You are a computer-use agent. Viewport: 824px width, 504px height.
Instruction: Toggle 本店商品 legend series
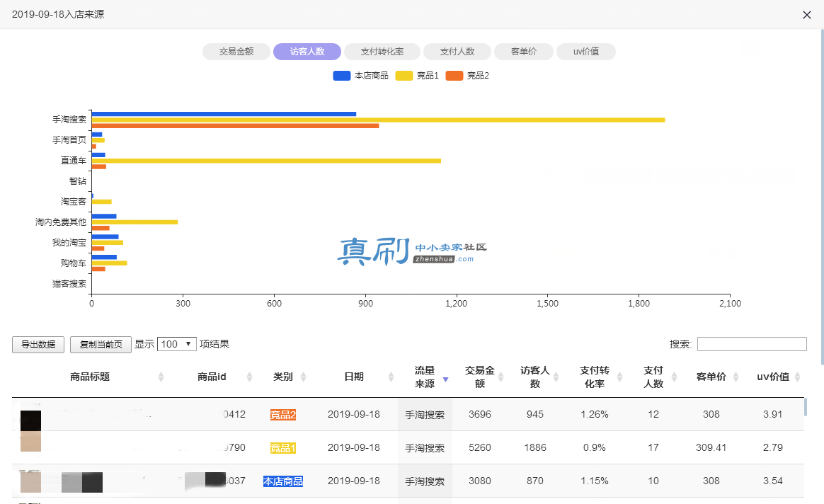click(x=360, y=76)
